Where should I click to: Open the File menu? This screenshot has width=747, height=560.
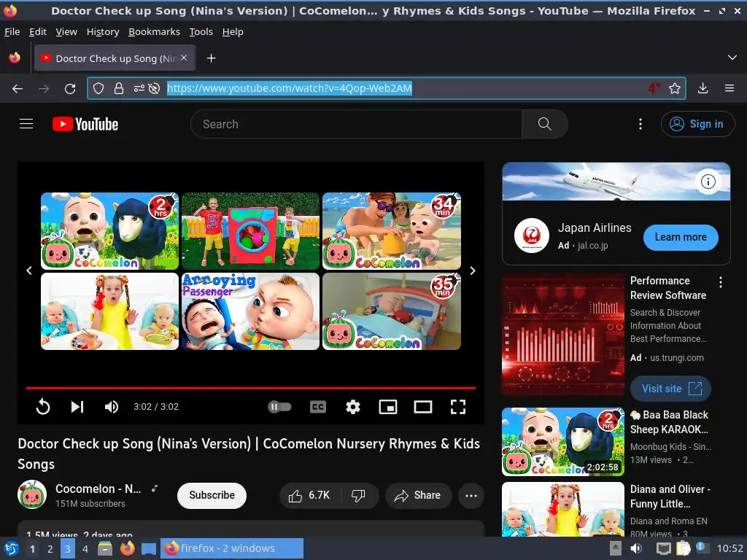coord(12,31)
